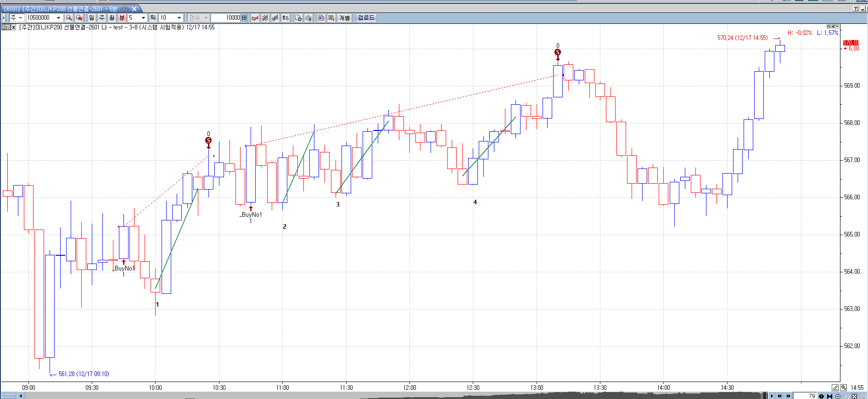This screenshot has height=399, width=868.
Task: Close the 시험 indicator label with X
Action: [x=13, y=28]
